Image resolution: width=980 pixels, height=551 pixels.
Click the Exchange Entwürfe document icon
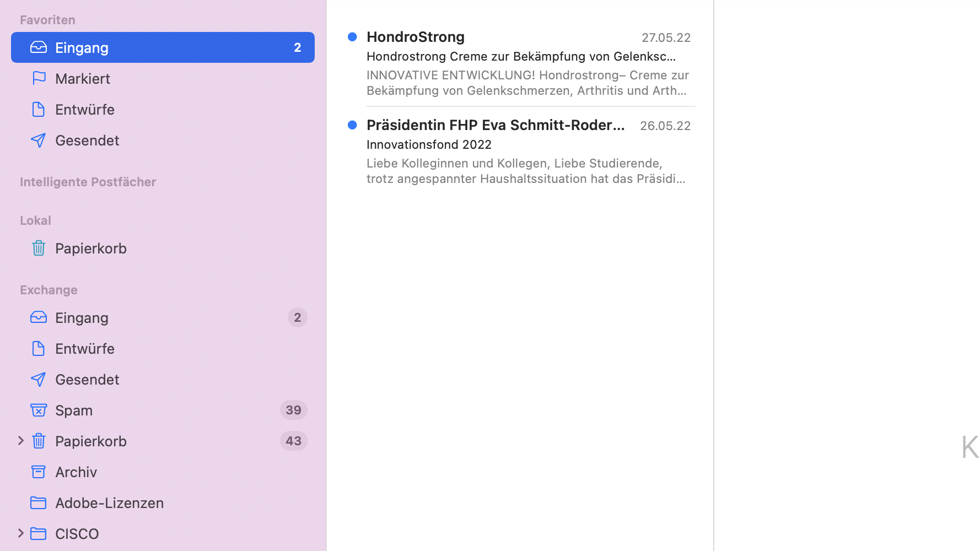39,348
